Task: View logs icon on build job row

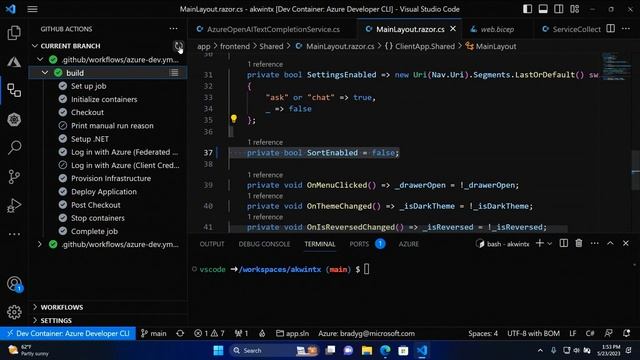Action: (174, 73)
